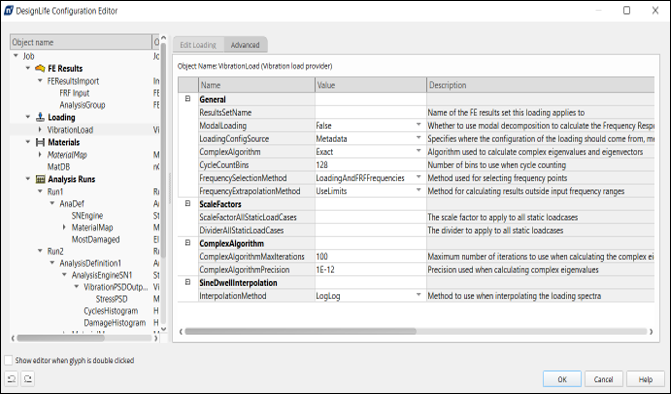Click the Loading section icon
The image size is (671, 394).
tap(40, 117)
